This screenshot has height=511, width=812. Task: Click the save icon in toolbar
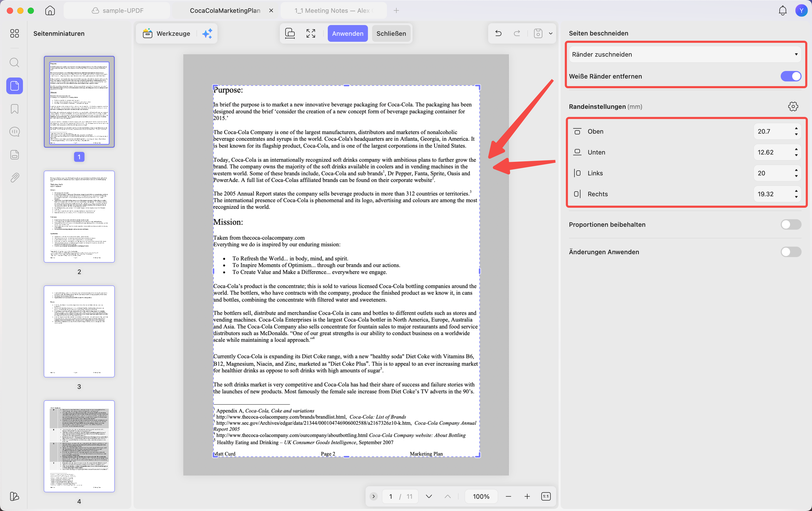[x=538, y=33]
